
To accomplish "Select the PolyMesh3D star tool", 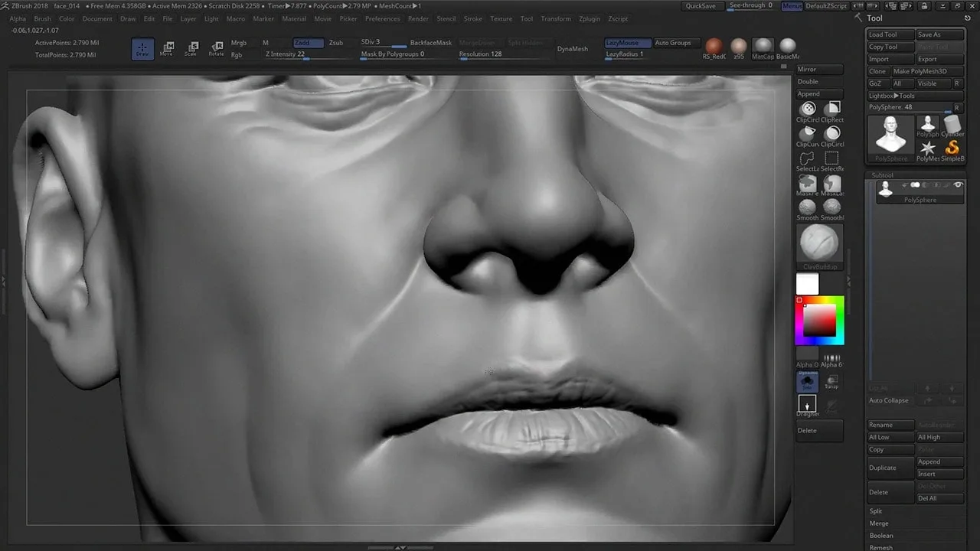I will pyautogui.click(x=928, y=150).
